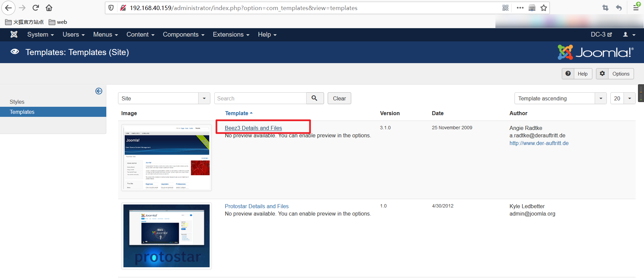The width and height of the screenshot is (644, 278).
Task: Select Styles in the sidebar
Action: (x=17, y=102)
